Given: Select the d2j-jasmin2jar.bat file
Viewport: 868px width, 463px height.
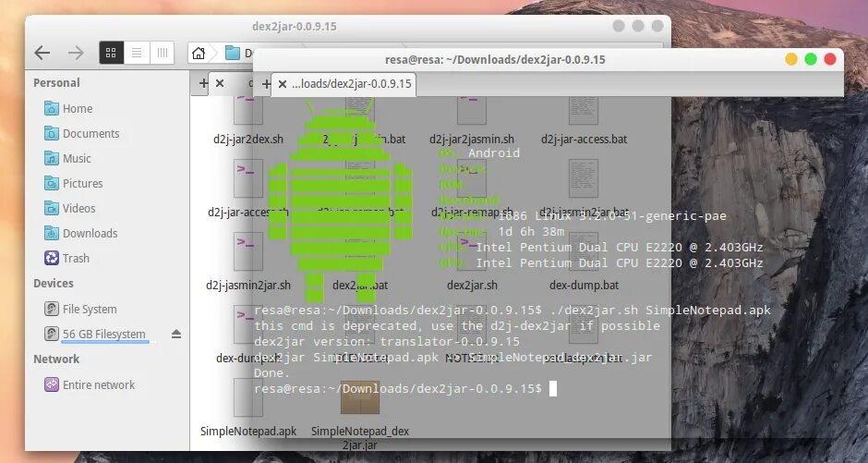Looking at the screenshot, I should pos(584,189).
